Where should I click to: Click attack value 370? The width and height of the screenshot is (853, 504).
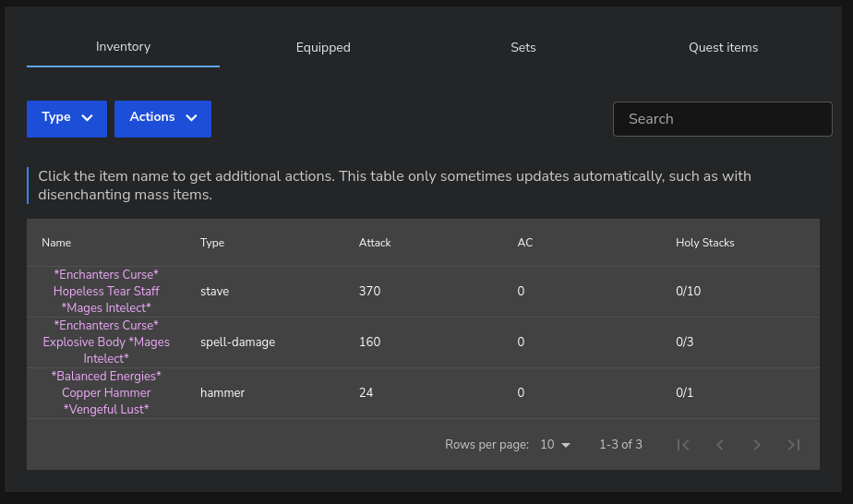[369, 292]
